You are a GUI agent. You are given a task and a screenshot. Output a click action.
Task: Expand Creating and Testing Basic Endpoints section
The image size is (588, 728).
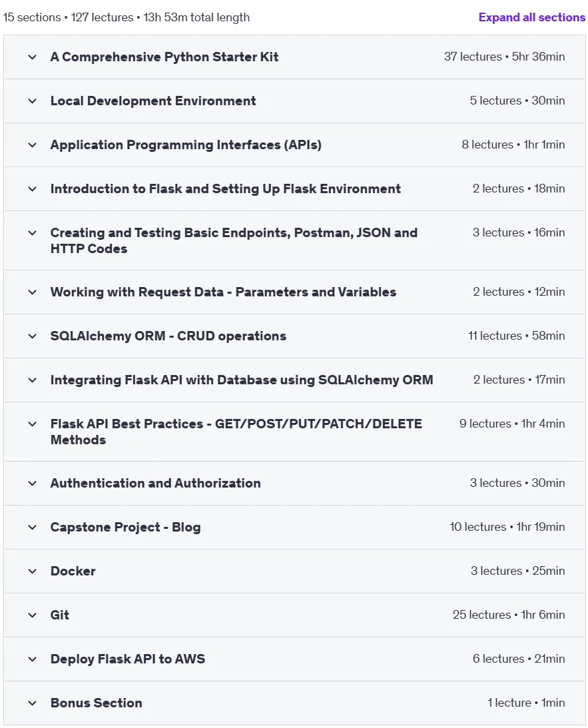tap(294, 240)
